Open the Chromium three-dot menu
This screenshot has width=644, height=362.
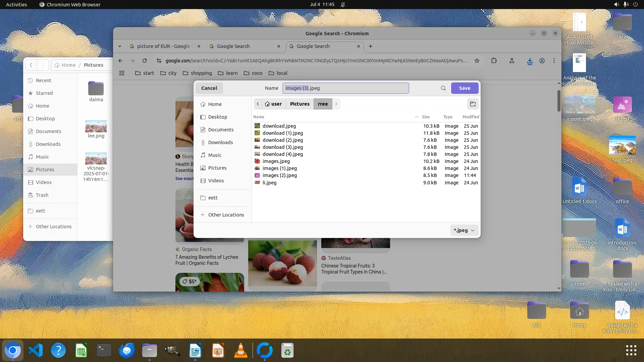pyautogui.click(x=554, y=61)
